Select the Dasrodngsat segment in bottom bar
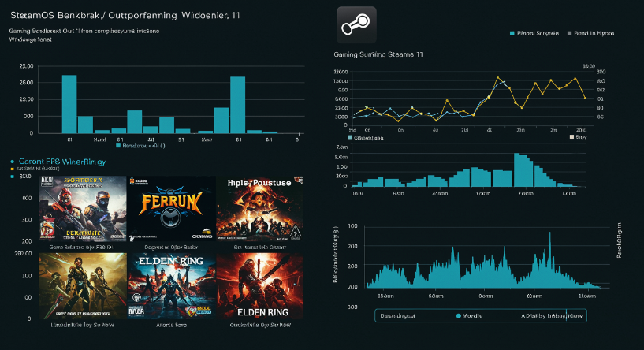644x350 pixels. [x=397, y=316]
